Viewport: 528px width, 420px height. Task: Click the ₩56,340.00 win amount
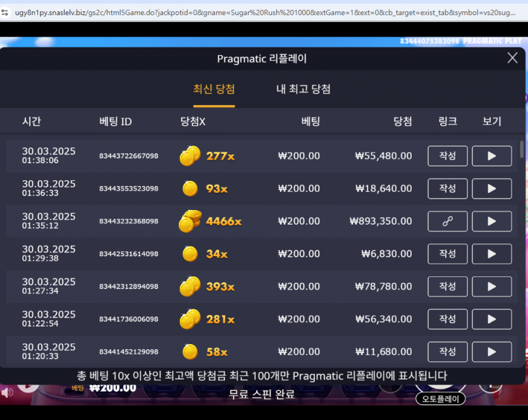click(x=384, y=319)
